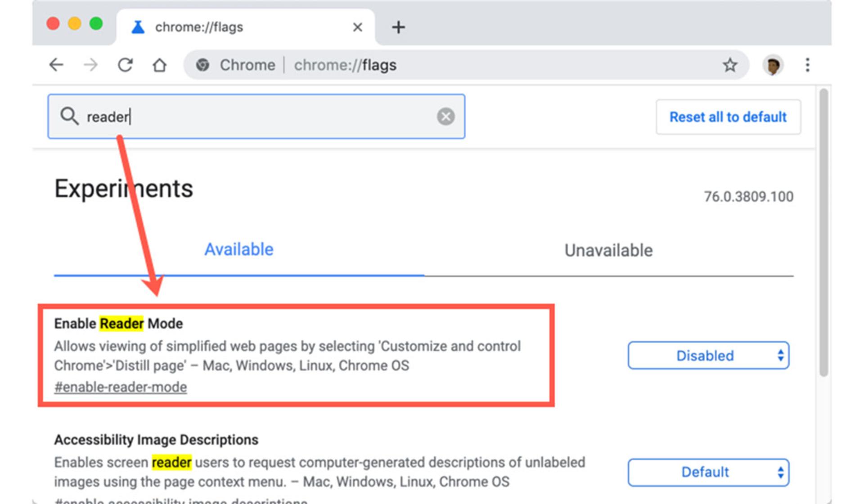Click the page vertical scrollbar
864x504 pixels.
click(x=823, y=232)
